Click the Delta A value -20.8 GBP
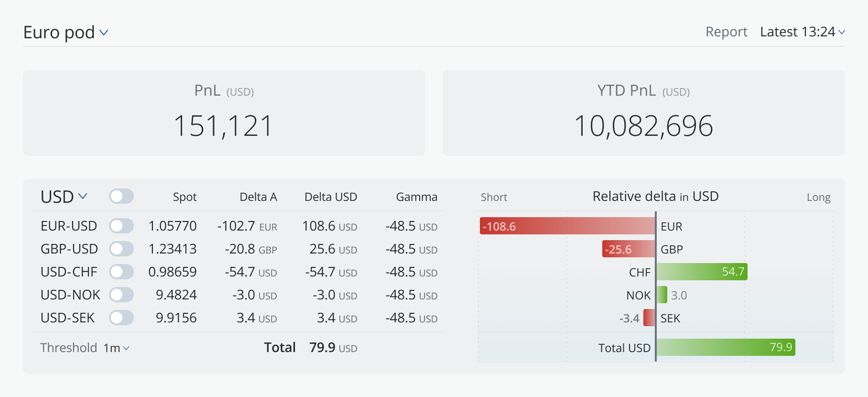Image resolution: width=868 pixels, height=397 pixels. [x=251, y=249]
